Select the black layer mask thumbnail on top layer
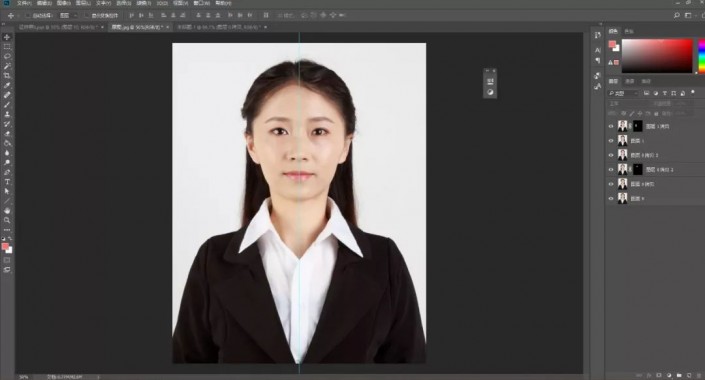 (x=638, y=126)
